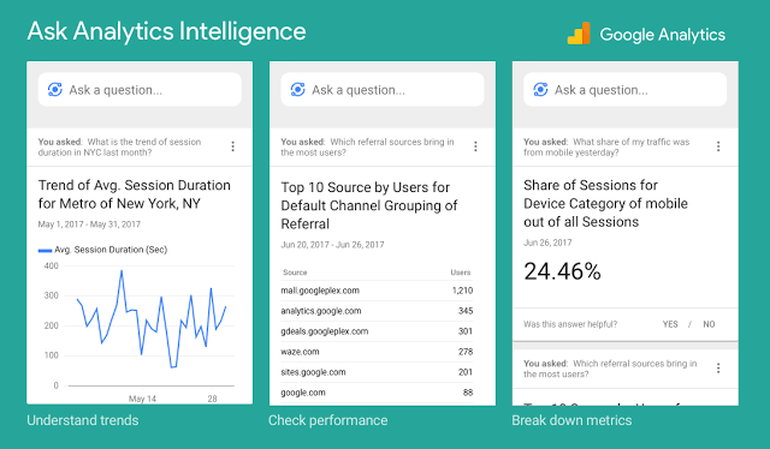Screen dimensions: 770x449
Task: Open three-dot menu for session duration question
Action: click(x=233, y=147)
